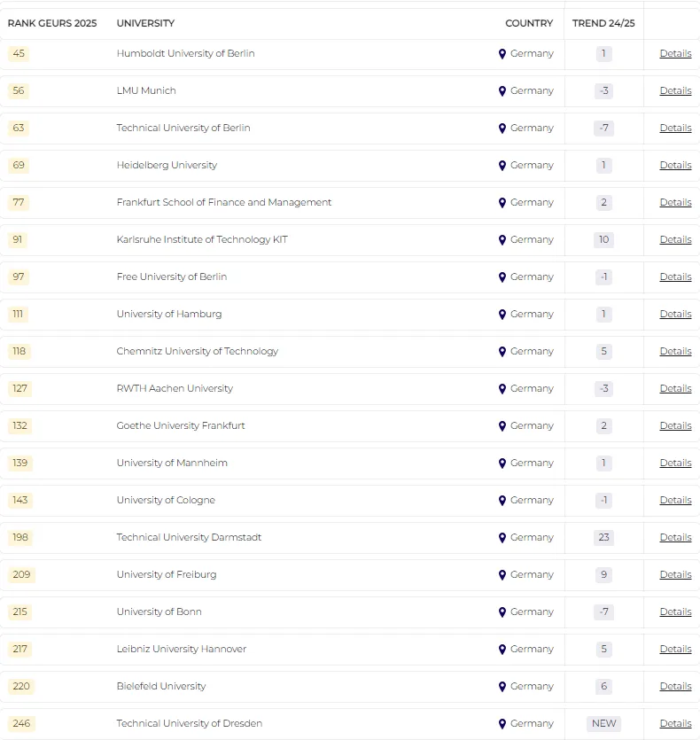This screenshot has height=740, width=700.
Task: Click the pin icon for Karlsruhe Institute of Technology KIT
Action: [502, 240]
